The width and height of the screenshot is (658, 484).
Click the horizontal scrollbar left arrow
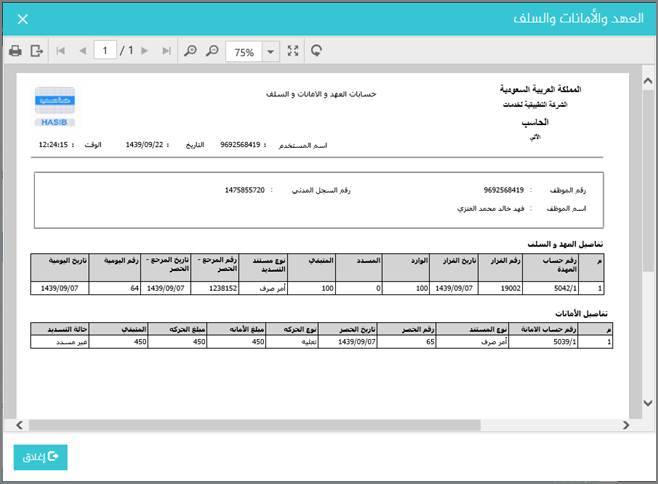tap(20, 425)
